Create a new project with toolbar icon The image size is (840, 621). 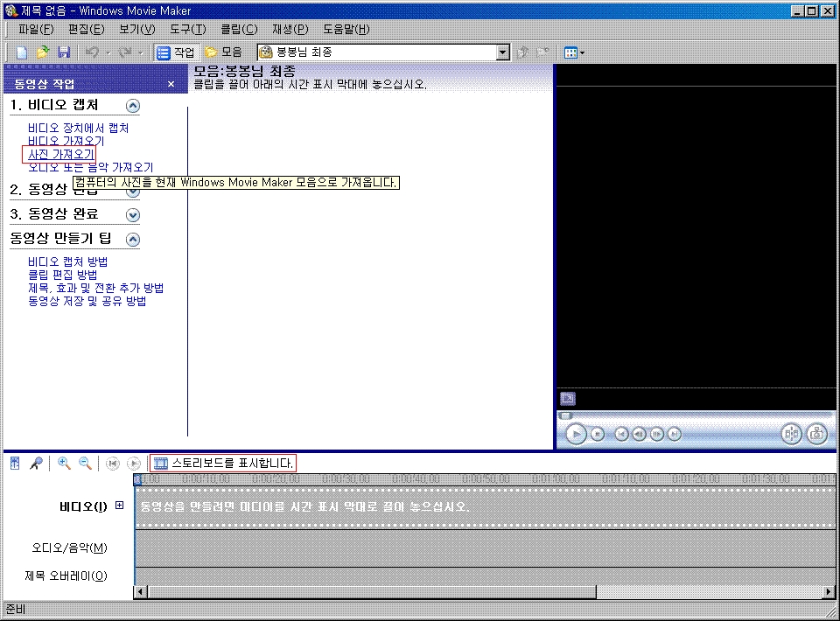[x=21, y=52]
